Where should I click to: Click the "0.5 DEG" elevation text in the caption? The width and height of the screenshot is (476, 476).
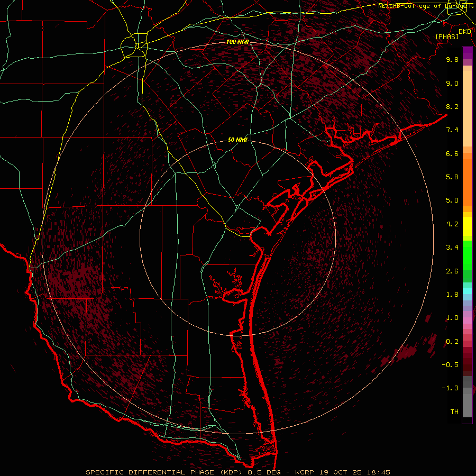[264, 472]
